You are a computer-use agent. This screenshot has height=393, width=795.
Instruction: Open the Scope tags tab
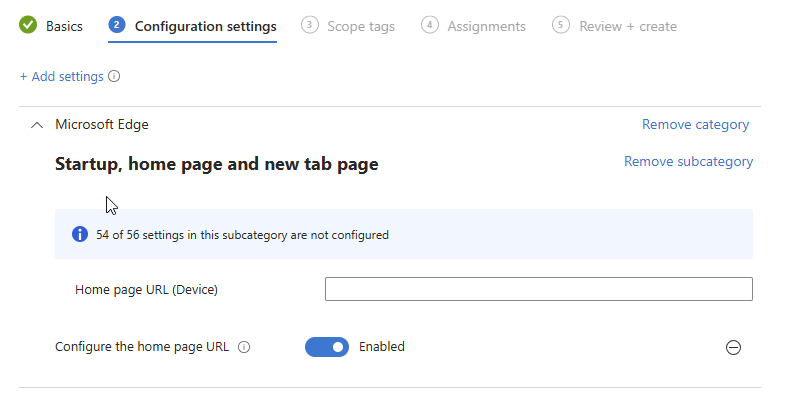(360, 26)
